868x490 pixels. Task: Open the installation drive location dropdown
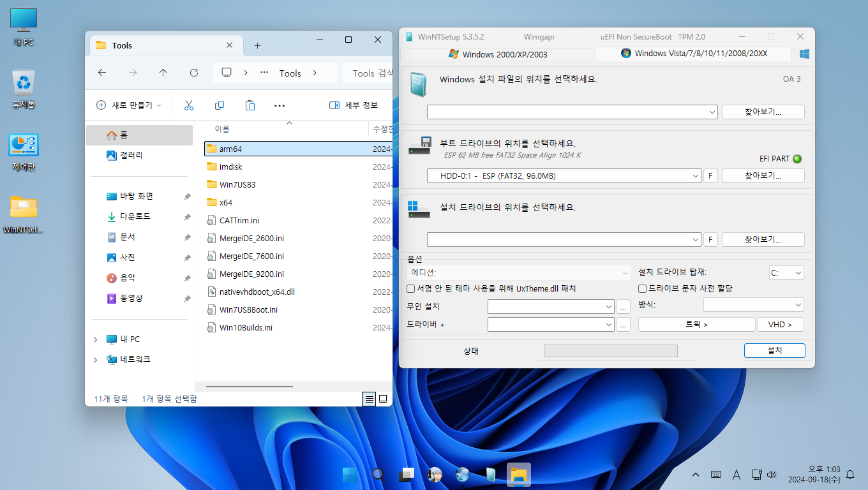coord(696,240)
